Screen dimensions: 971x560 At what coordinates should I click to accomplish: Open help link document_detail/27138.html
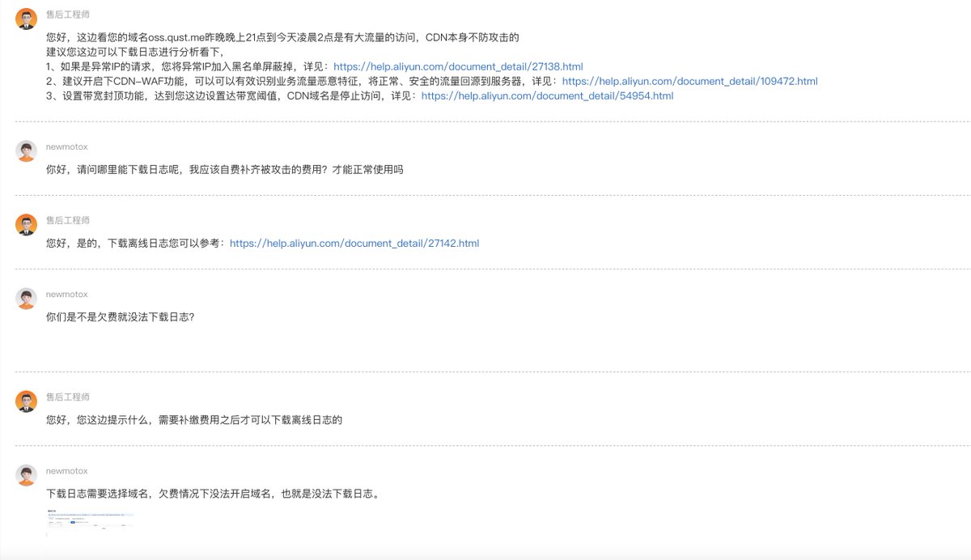458,66
